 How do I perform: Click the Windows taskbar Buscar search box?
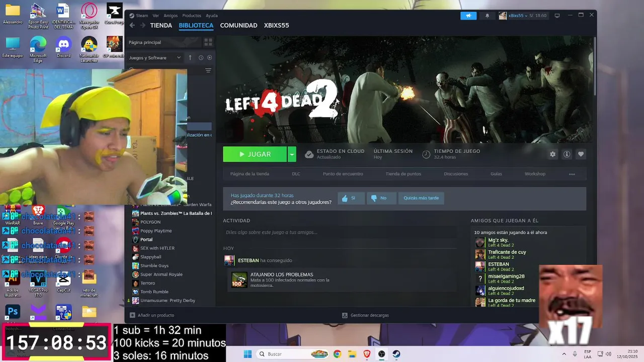[x=293, y=354]
